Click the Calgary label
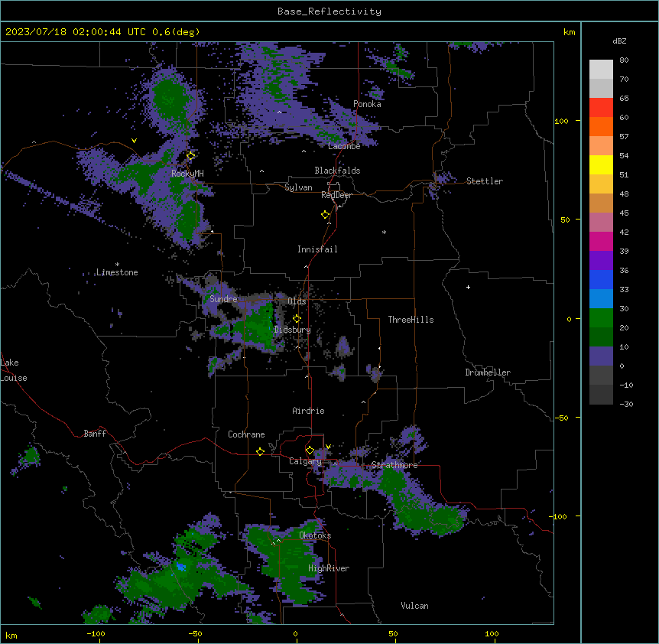The height and width of the screenshot is (644, 659). coord(305,461)
